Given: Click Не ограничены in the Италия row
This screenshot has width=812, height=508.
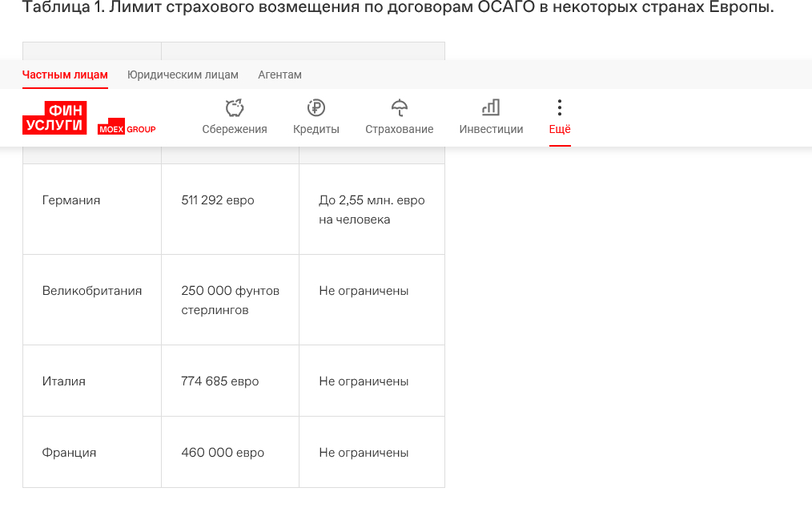Looking at the screenshot, I should point(372,381).
